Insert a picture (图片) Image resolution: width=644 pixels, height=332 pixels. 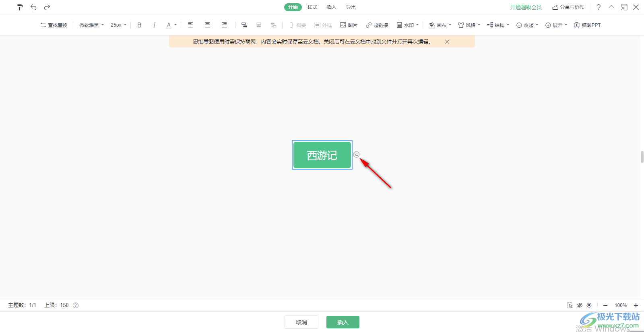pyautogui.click(x=349, y=25)
